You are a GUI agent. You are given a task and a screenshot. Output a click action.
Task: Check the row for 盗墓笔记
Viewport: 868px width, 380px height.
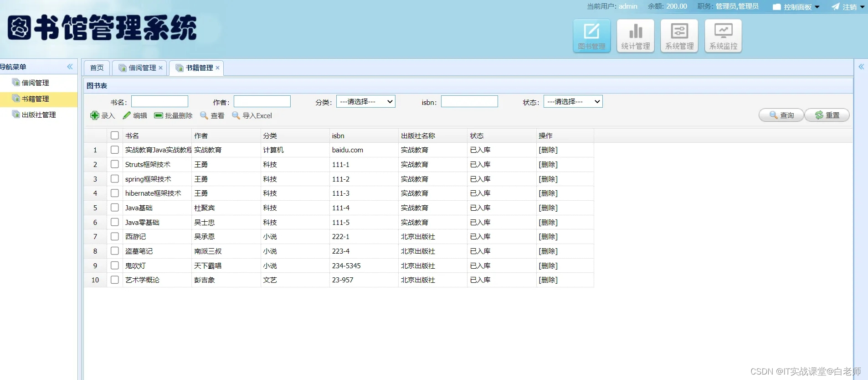[x=115, y=251]
